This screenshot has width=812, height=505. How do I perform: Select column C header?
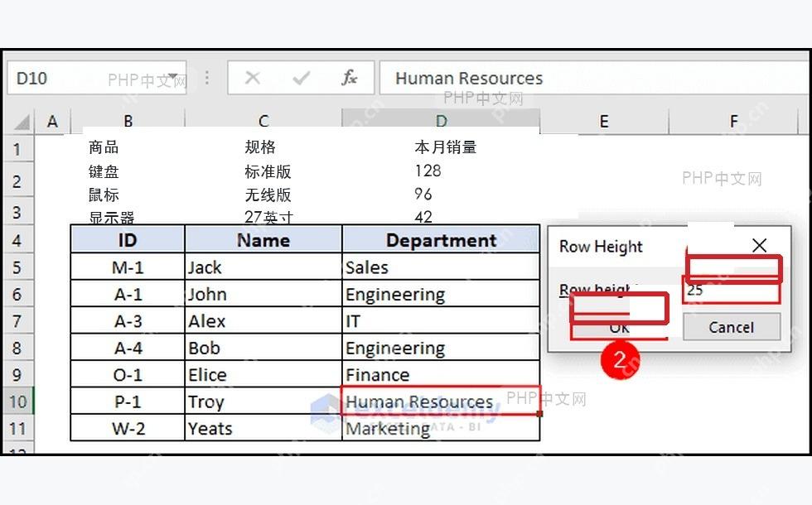[x=263, y=122]
